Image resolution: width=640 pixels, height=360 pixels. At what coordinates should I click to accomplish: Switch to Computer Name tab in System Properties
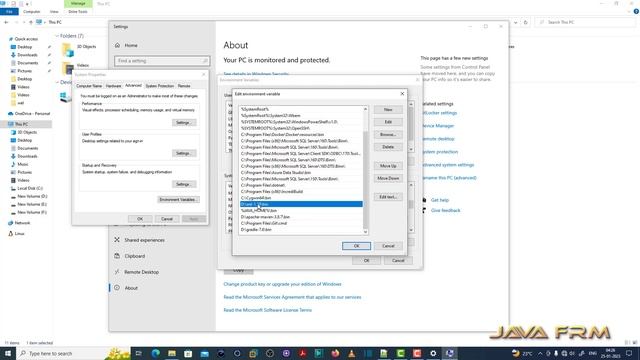[x=89, y=86]
